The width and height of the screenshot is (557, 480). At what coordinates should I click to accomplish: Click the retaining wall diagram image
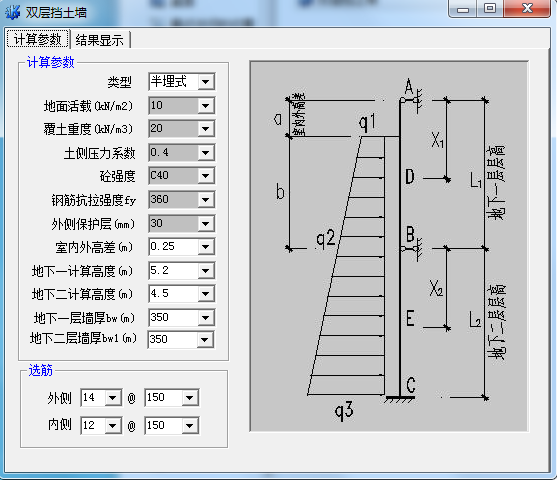pos(389,246)
